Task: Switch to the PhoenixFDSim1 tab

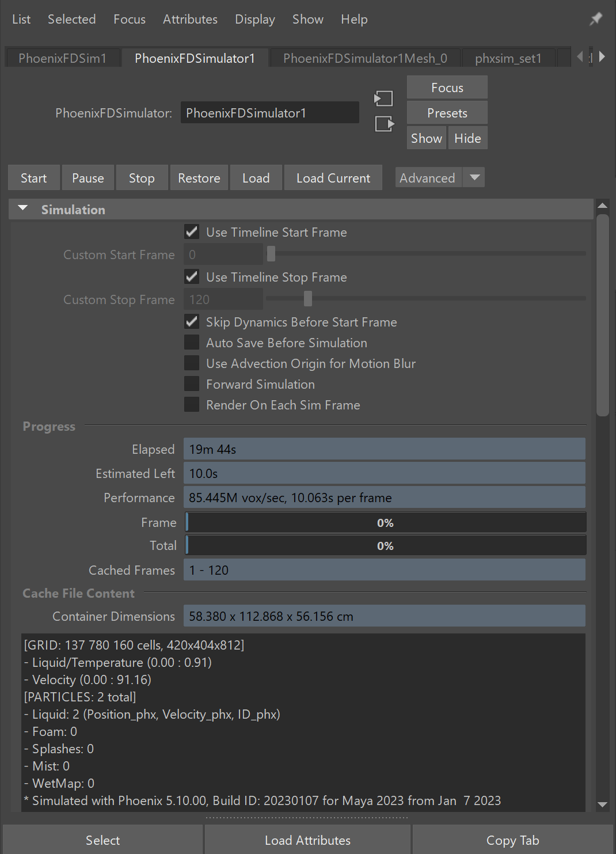Action: point(63,58)
